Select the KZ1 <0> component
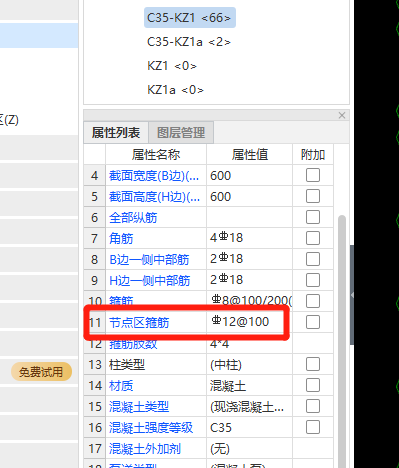This screenshot has height=468, width=399. pos(172,66)
